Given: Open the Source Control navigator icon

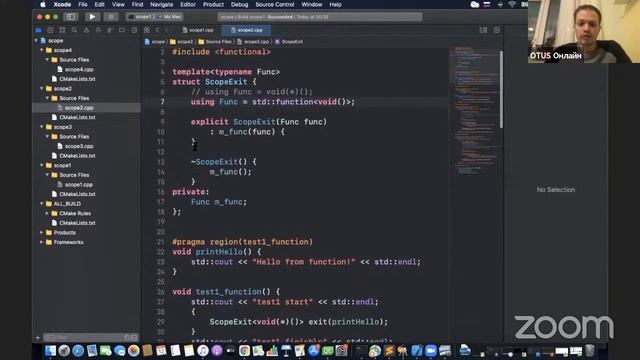Looking at the screenshot, I should [x=50, y=30].
